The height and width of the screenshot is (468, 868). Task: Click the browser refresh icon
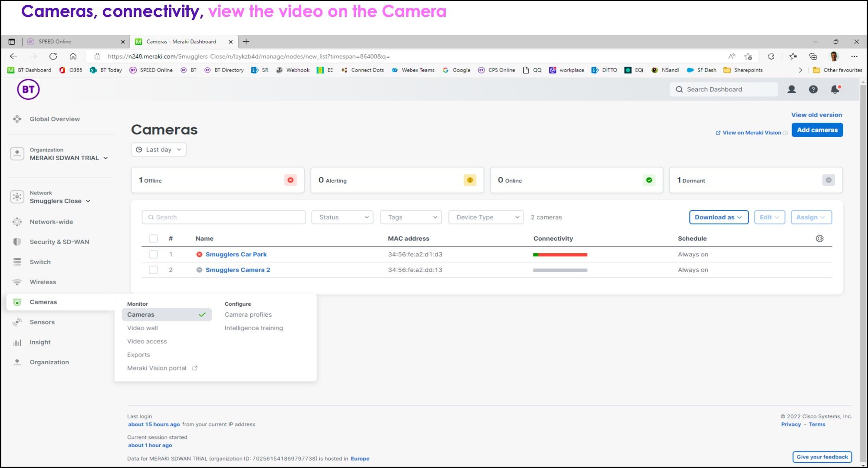53,56
